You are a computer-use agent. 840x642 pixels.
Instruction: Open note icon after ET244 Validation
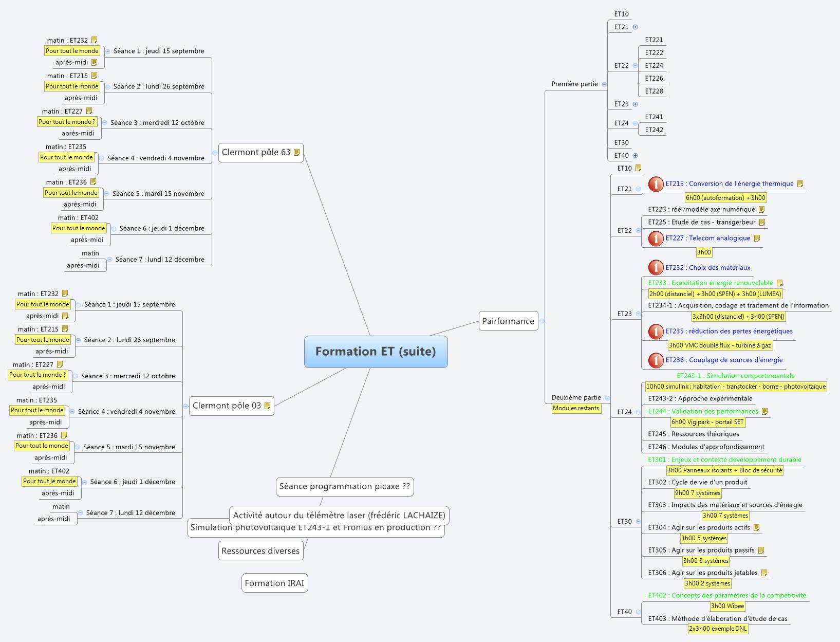pyautogui.click(x=765, y=412)
